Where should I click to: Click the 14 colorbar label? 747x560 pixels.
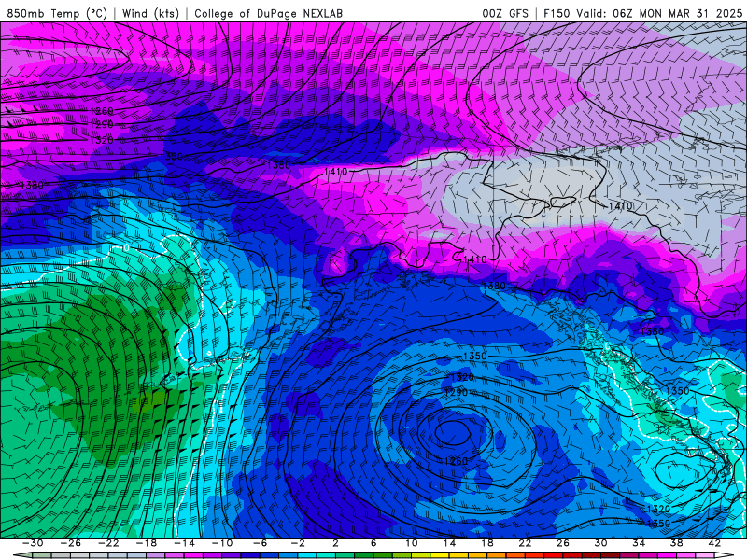449,543
